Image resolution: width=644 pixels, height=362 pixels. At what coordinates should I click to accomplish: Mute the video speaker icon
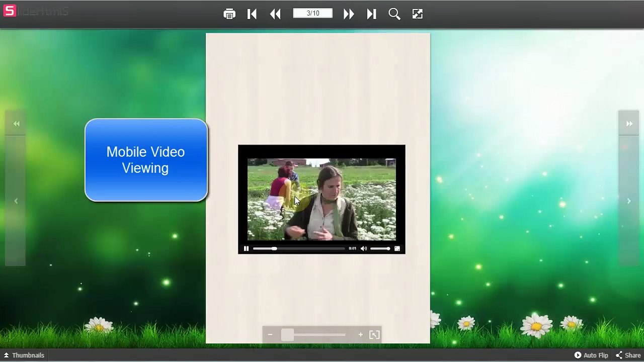tap(364, 248)
